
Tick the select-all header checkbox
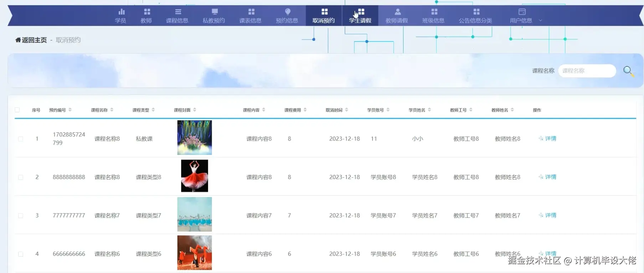point(17,110)
